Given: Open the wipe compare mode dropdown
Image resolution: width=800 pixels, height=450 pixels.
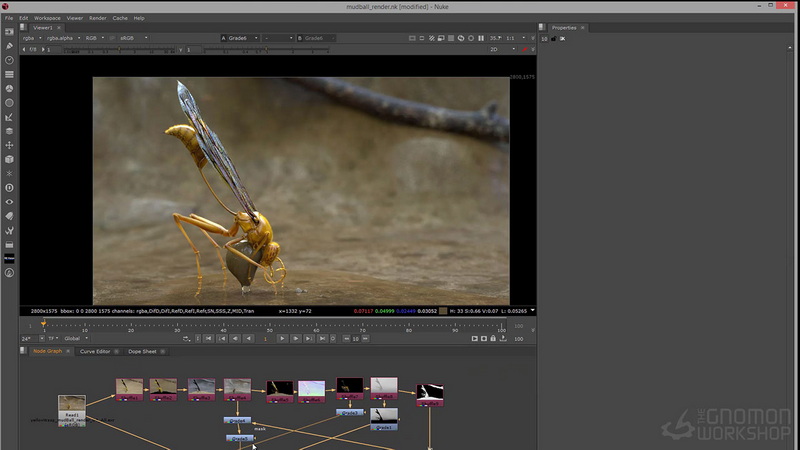Looking at the screenshot, I should click(278, 38).
